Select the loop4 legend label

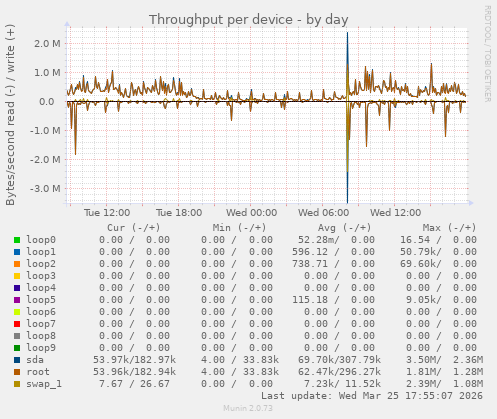tap(41, 288)
